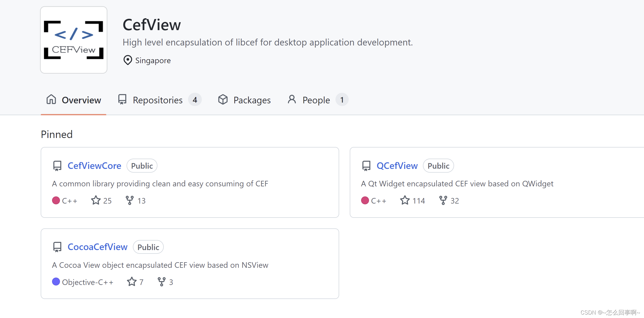Select the Packages box icon
The width and height of the screenshot is (644, 318).
(x=223, y=100)
